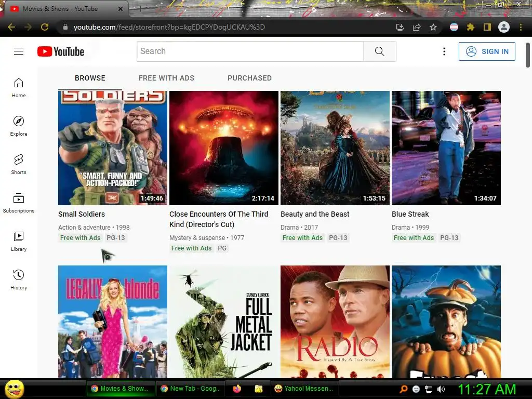Open Yahoo! Messenger taskbar window
Screen dimensions: 532x399
303,389
